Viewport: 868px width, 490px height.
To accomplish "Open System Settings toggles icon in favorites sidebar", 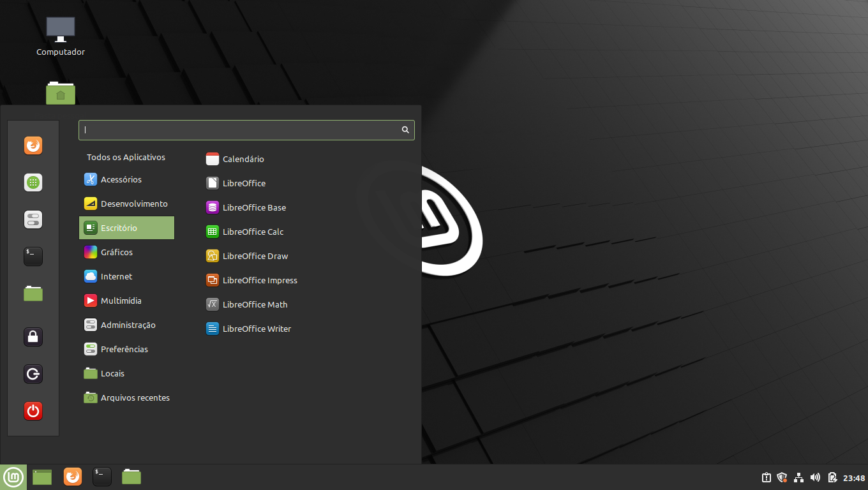I will pos(33,219).
